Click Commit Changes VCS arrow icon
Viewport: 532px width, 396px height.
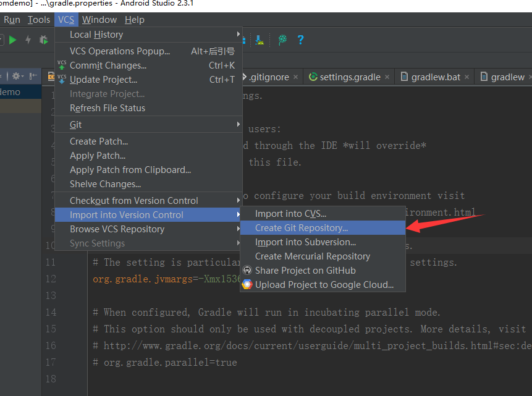(62, 65)
